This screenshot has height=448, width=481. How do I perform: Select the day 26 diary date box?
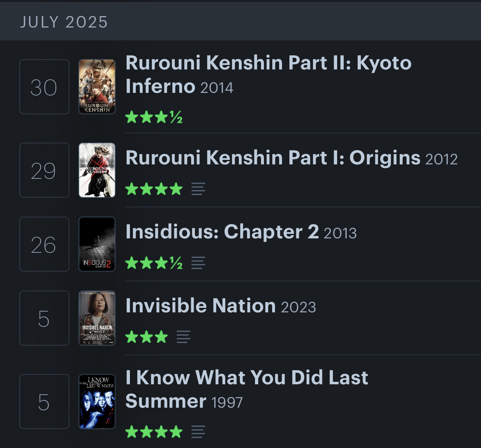pos(44,244)
